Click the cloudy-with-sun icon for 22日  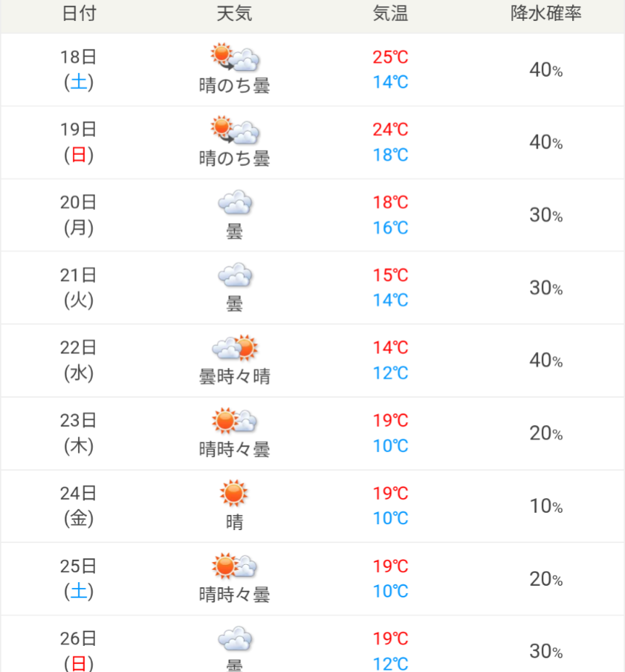pos(235,348)
